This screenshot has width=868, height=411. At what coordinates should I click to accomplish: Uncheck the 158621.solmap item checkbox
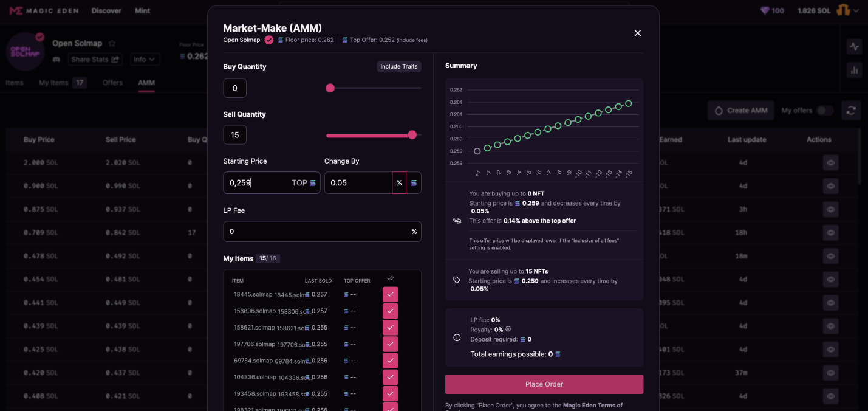tap(390, 327)
